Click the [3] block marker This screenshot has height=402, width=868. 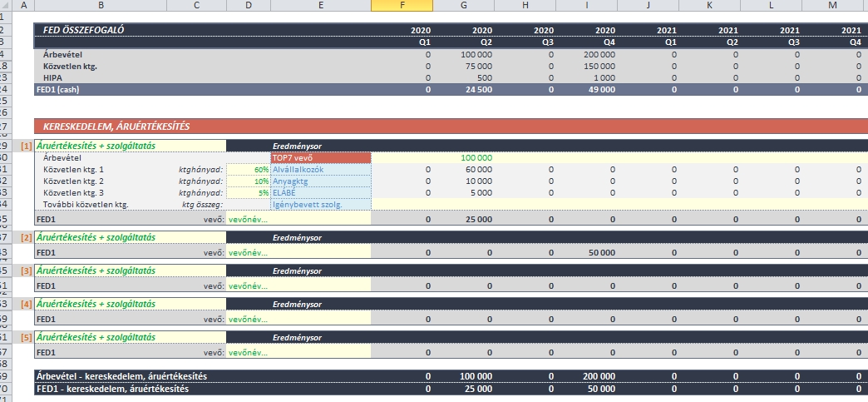[26, 270]
